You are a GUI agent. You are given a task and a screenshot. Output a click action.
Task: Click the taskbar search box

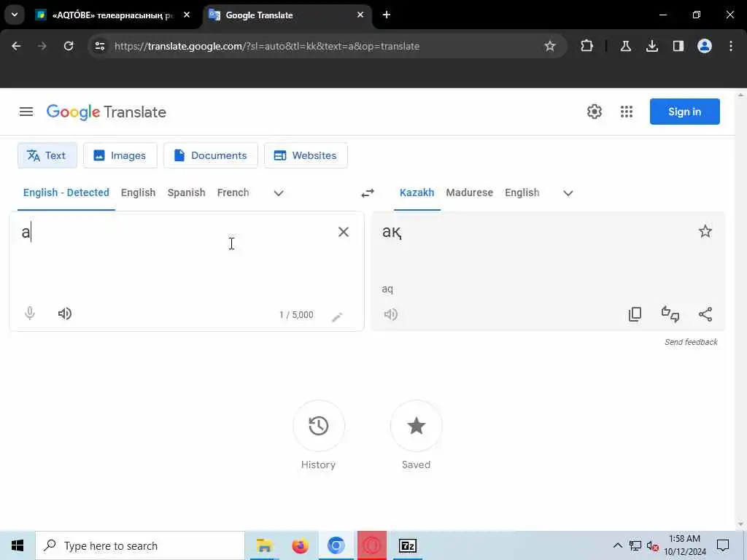pyautogui.click(x=140, y=545)
